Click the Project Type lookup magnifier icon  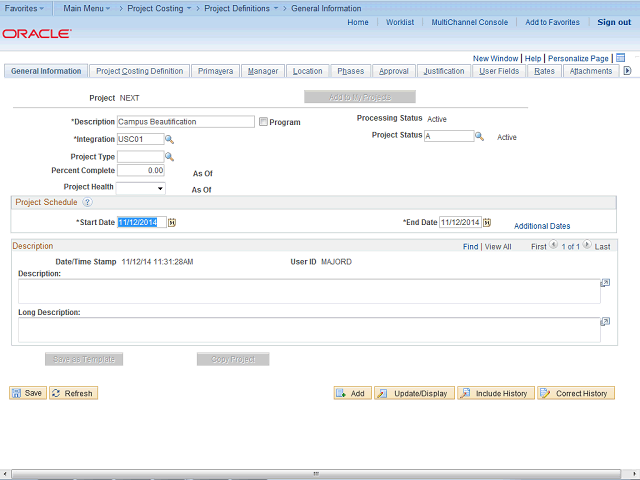click(170, 156)
